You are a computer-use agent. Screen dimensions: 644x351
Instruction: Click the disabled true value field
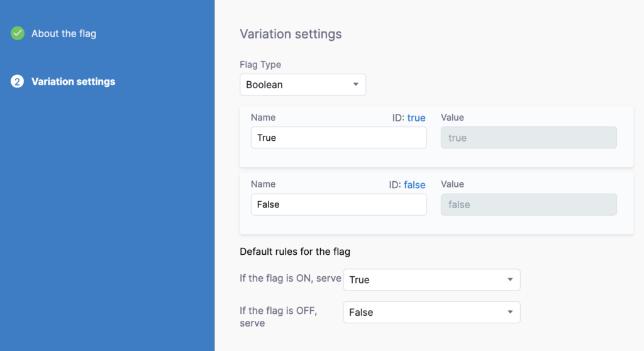point(528,138)
